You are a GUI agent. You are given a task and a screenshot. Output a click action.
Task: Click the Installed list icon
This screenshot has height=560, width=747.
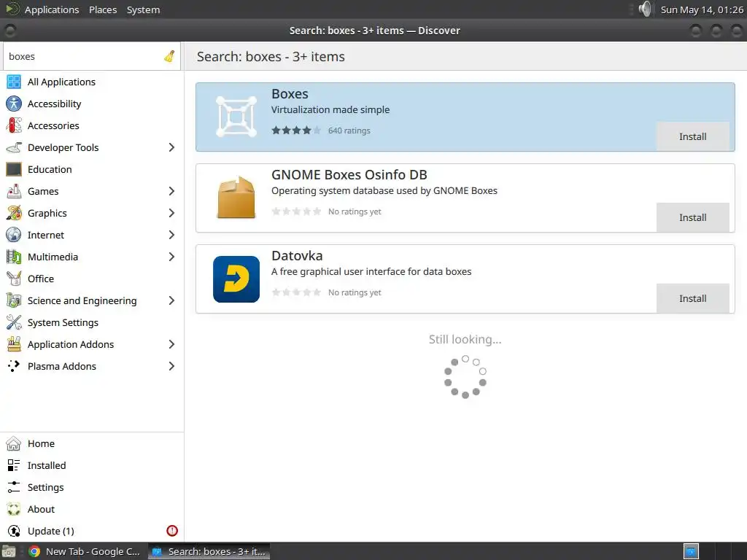[14, 466]
